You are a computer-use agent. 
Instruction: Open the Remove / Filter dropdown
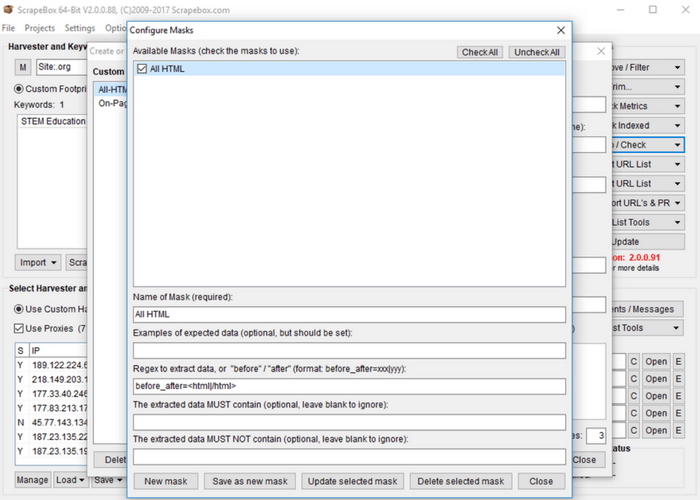[647, 67]
